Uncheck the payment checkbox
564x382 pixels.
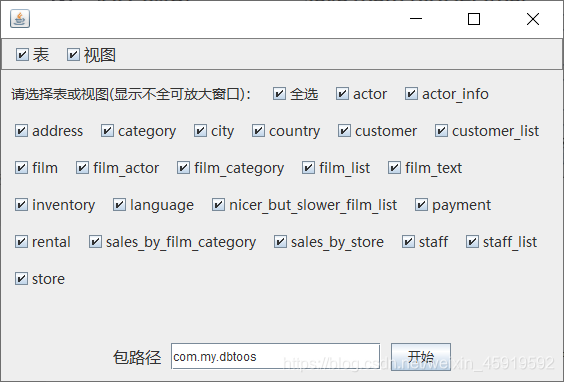[422, 205]
